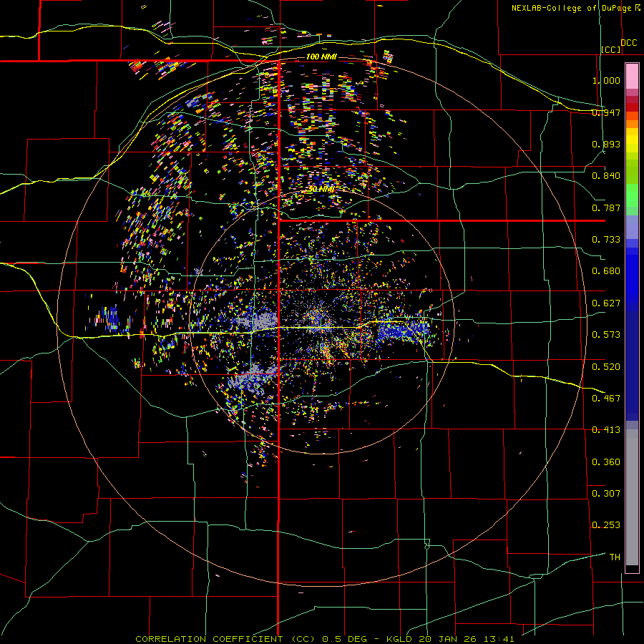Screen dimensions: 644x644
Task: Click the 100 NMI range ring label
Action: (x=321, y=57)
